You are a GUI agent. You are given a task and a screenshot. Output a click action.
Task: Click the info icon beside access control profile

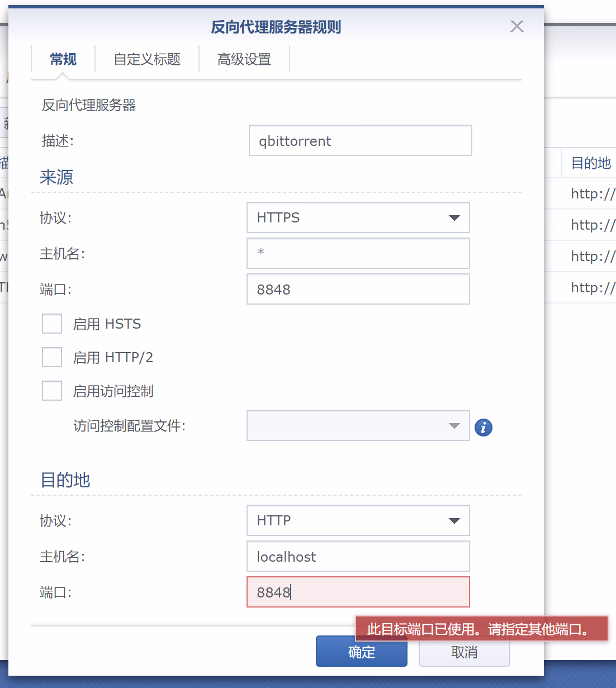tap(483, 428)
